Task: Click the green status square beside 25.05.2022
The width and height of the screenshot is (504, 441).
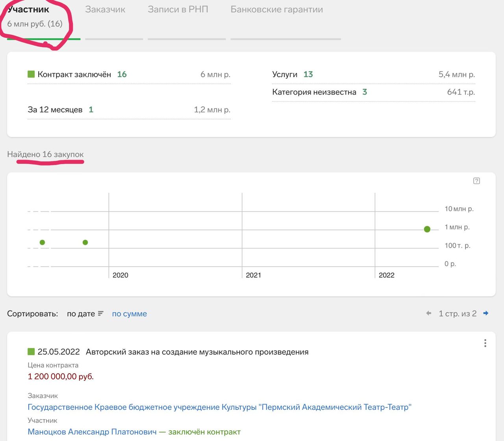Action: click(31, 351)
